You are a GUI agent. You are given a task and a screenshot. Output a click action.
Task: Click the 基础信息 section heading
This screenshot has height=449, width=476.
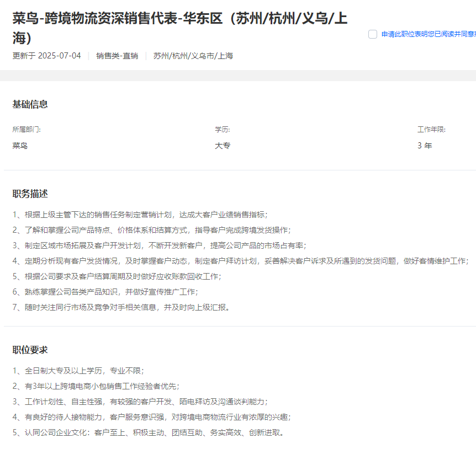[30, 104]
